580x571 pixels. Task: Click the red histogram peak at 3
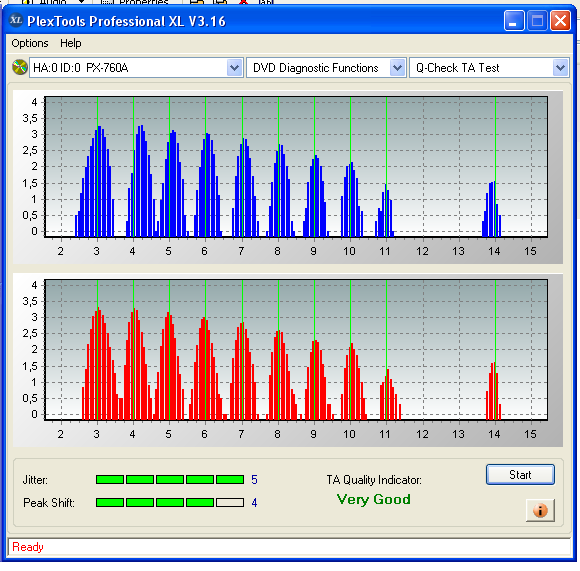pyautogui.click(x=100, y=364)
